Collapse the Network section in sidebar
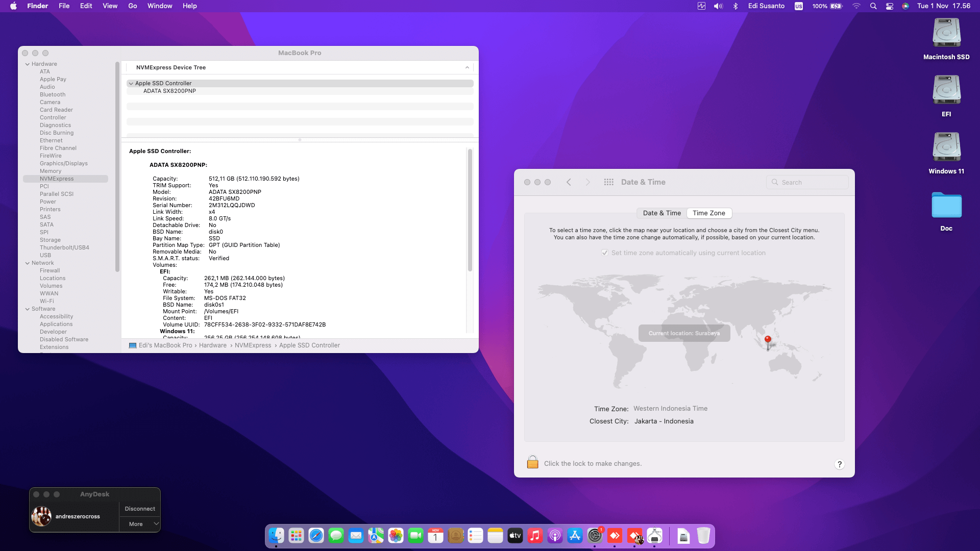The image size is (980, 551). coord(28,263)
